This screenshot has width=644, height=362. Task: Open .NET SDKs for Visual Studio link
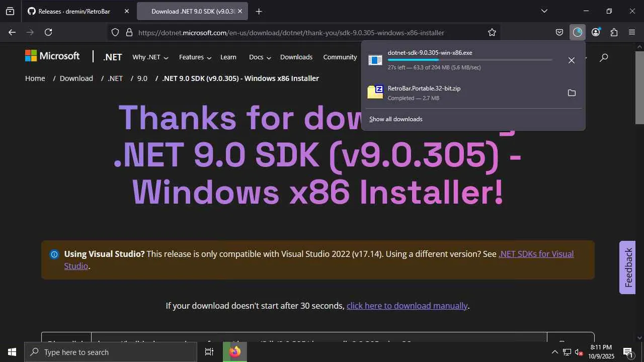click(x=536, y=254)
